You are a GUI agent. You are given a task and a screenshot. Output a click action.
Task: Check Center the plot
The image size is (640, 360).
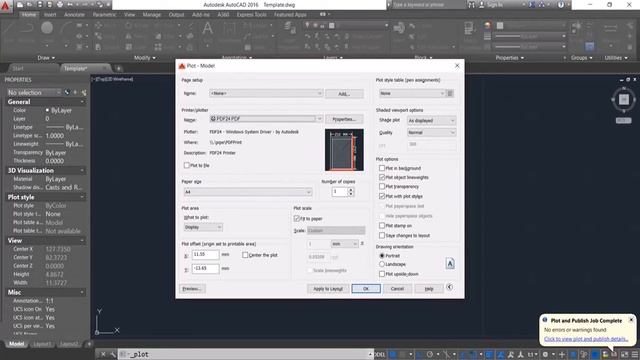point(245,255)
